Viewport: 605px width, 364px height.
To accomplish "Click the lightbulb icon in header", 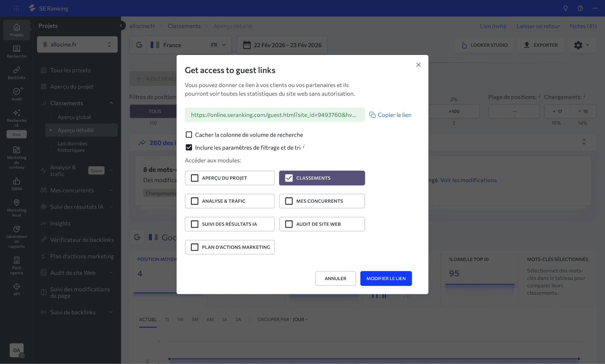I will coord(565,8).
